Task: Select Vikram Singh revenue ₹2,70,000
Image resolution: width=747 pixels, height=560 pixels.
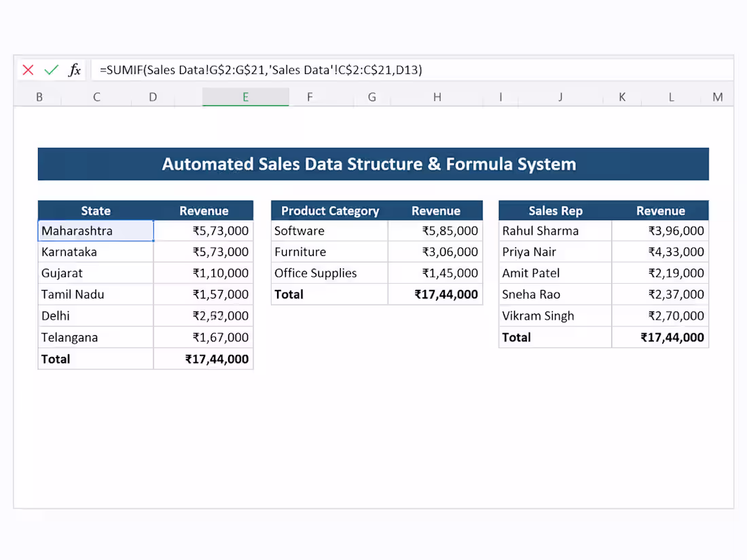Action: pos(660,316)
